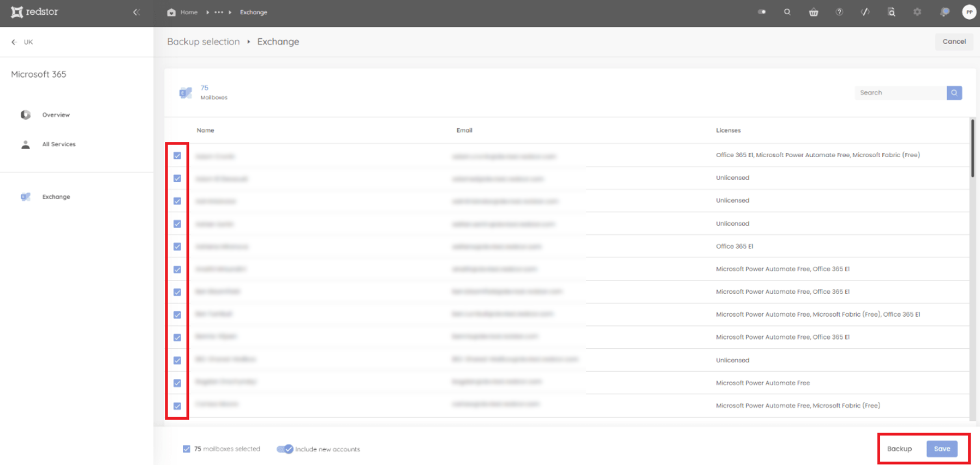The height and width of the screenshot is (476, 980).
Task: Click the Home icon in breadcrumb
Action: pyautogui.click(x=171, y=12)
